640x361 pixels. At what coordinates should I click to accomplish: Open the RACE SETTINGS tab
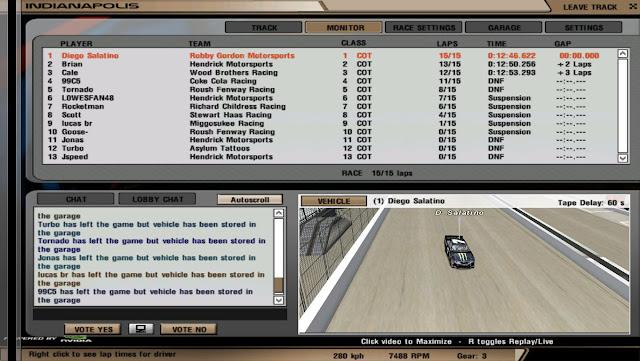424,27
